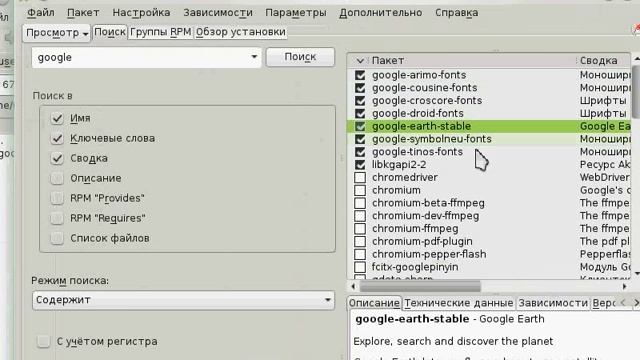The image size is (640, 360).
Task: Select the chromium package name
Action: point(396,190)
